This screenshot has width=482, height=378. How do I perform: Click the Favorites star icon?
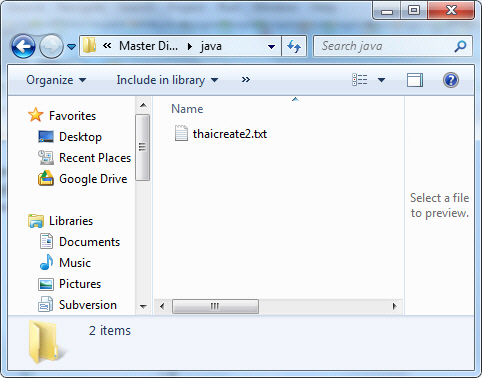point(35,115)
